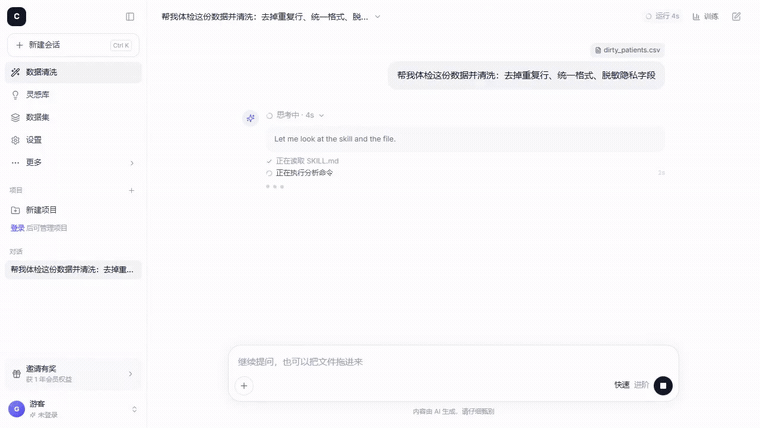Start a new conversation with 新建会话
This screenshot has width=760, height=428.
[73, 45]
